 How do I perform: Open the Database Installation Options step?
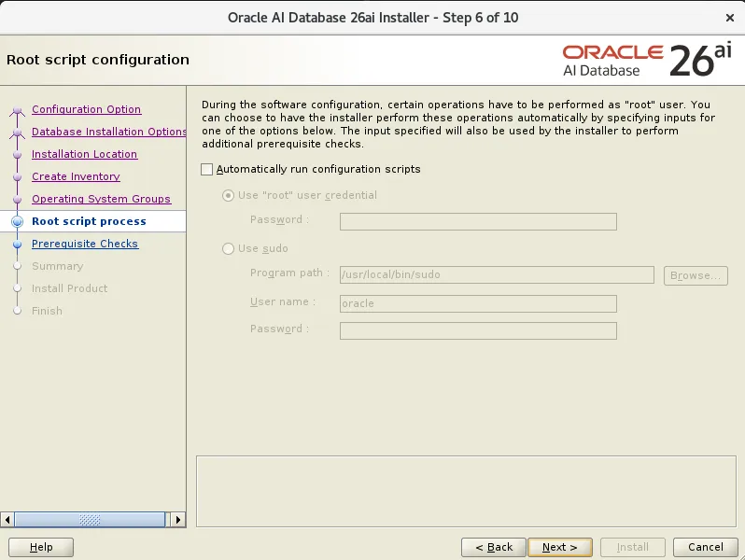(x=109, y=132)
